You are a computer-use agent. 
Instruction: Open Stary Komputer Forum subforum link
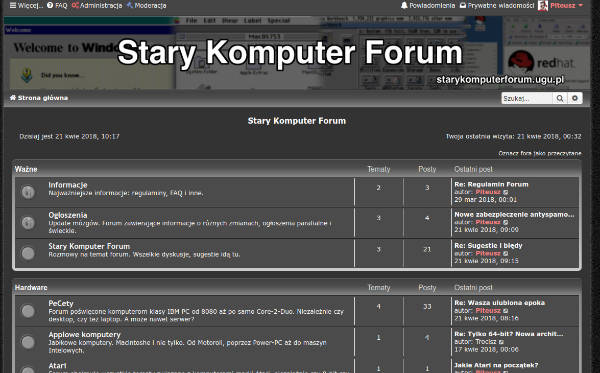(89, 246)
